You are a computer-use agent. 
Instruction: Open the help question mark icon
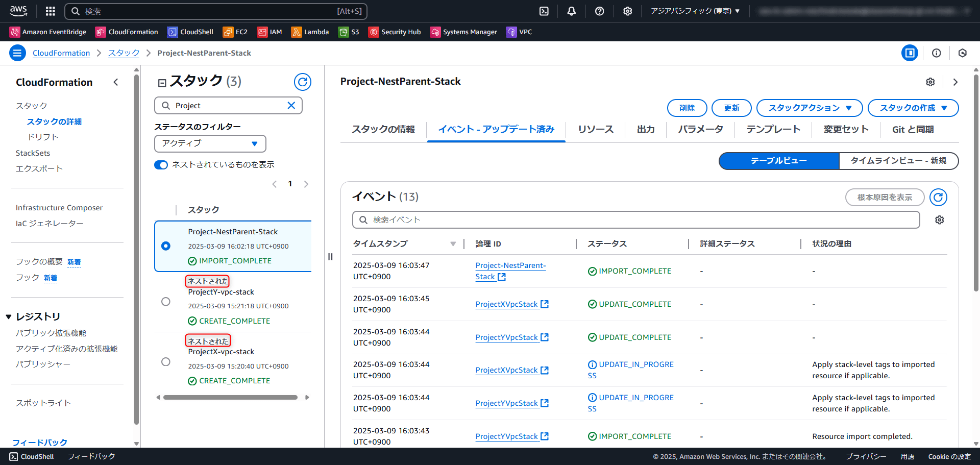[x=600, y=11]
